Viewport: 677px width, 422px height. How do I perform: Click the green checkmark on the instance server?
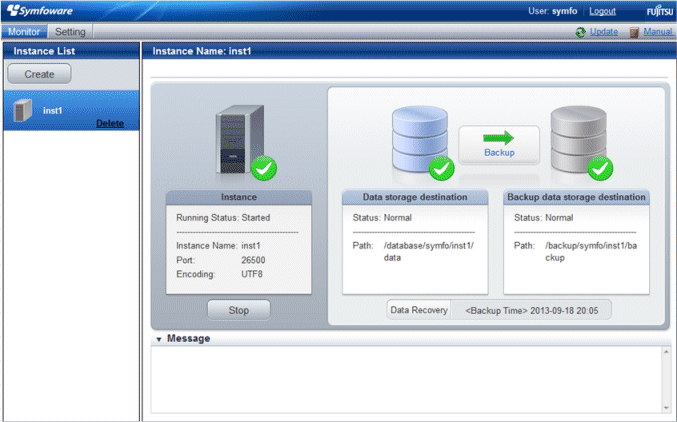(x=264, y=168)
